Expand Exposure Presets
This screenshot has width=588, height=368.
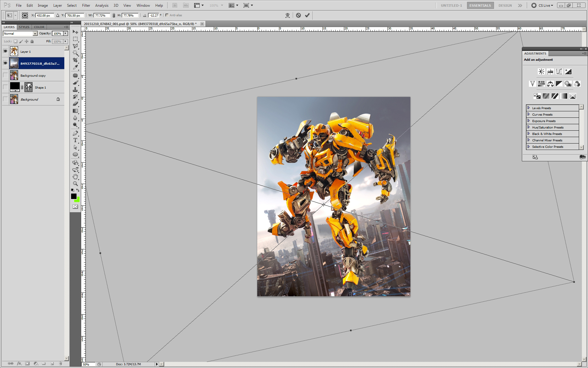529,121
